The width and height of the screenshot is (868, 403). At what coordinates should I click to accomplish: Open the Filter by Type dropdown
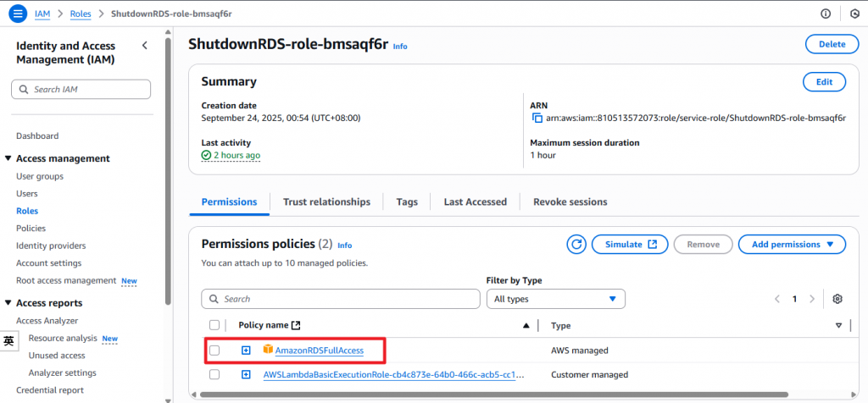point(555,299)
